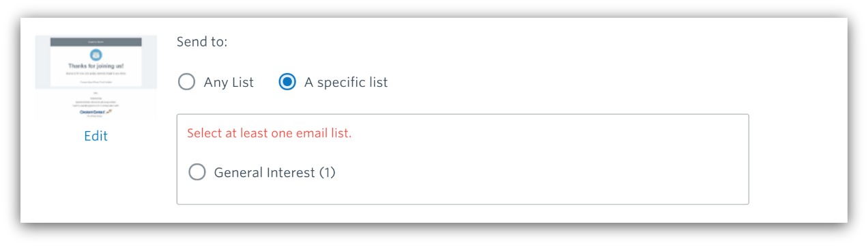Viewport: 868px width, 246px height.
Task: Select the Any List radio button
Action: click(186, 83)
